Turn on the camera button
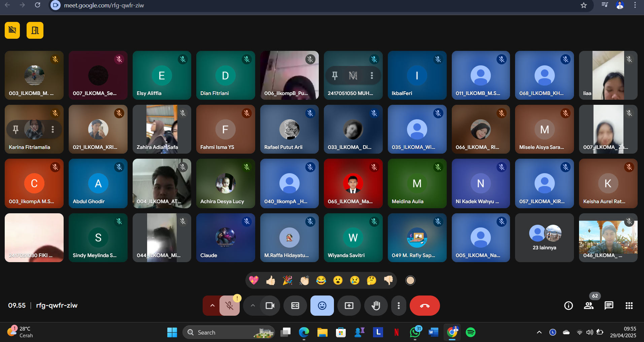Viewport: 644px width, 342px height. point(270,306)
